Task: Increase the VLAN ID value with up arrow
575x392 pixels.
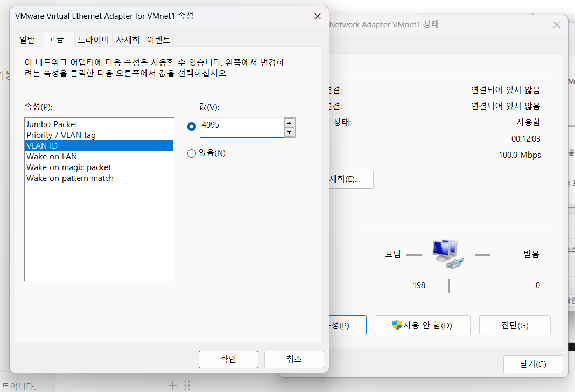Action: tap(289, 123)
